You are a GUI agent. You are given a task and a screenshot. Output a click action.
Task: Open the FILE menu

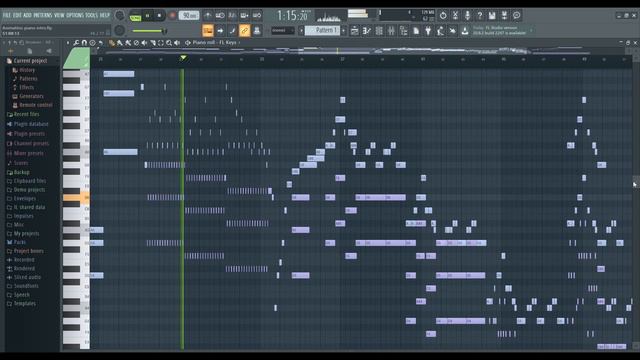pos(7,15)
